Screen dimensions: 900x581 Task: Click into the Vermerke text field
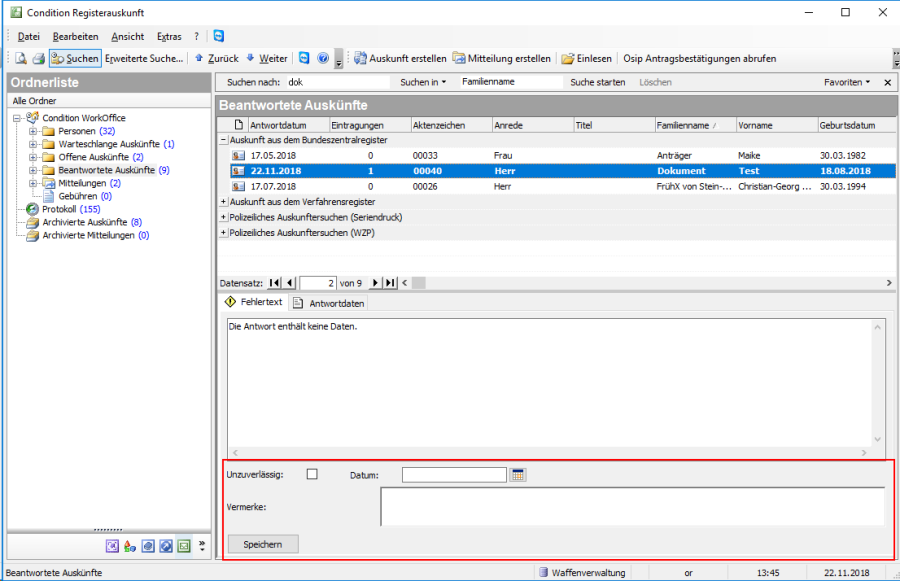632,506
